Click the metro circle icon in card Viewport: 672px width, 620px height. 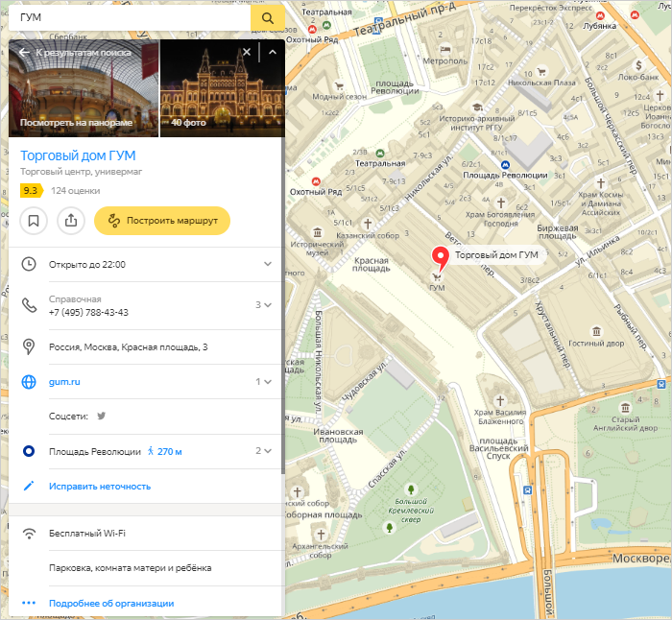[x=29, y=451]
